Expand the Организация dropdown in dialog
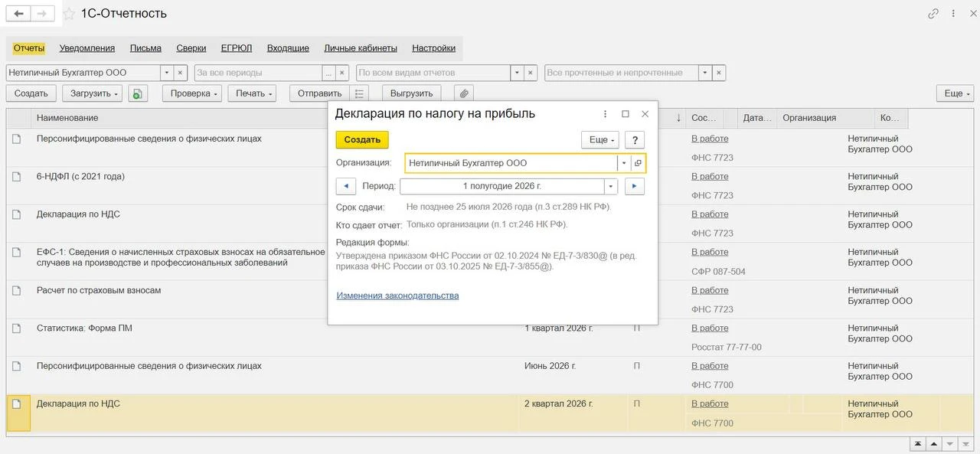The height and width of the screenshot is (454, 980). coord(624,163)
